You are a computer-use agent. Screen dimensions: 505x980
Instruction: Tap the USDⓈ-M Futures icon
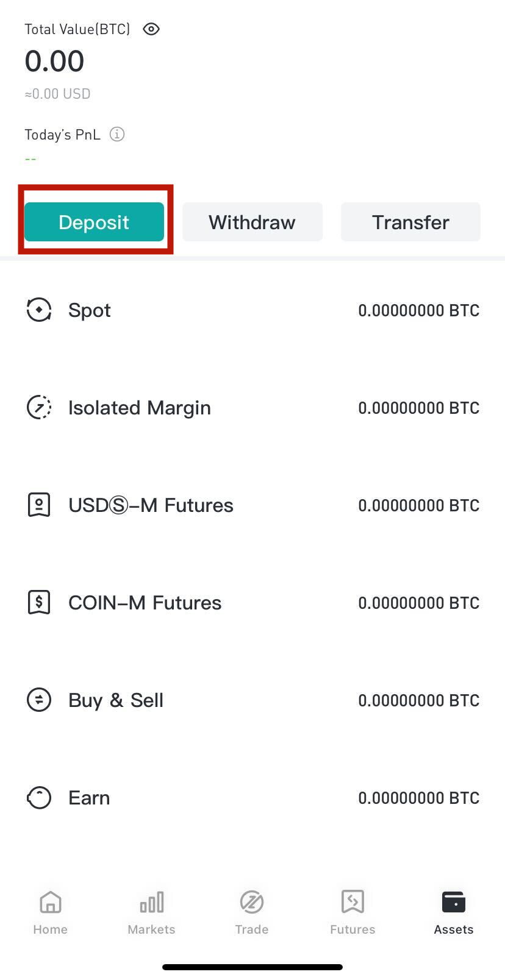39,505
